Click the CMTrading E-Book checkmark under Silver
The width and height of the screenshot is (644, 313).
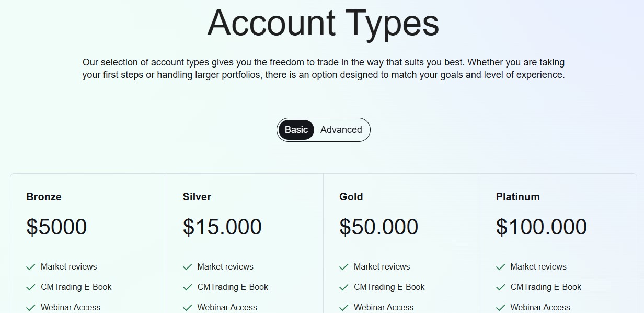pos(187,287)
